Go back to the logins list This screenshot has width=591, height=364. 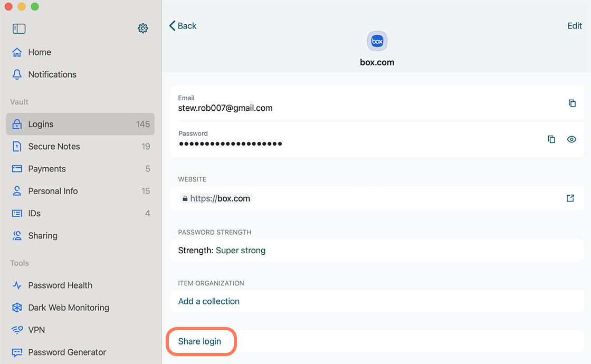(x=183, y=26)
